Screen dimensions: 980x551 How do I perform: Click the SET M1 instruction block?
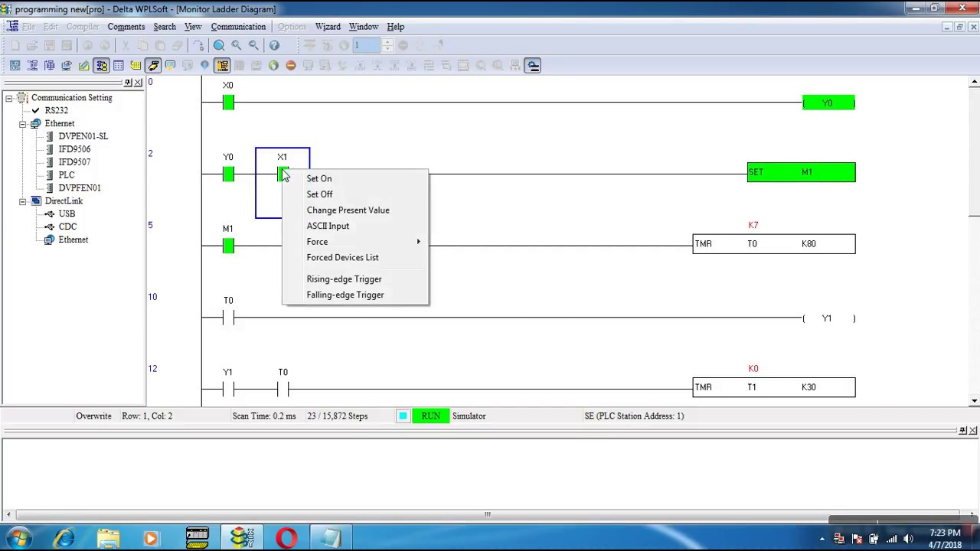pyautogui.click(x=801, y=172)
